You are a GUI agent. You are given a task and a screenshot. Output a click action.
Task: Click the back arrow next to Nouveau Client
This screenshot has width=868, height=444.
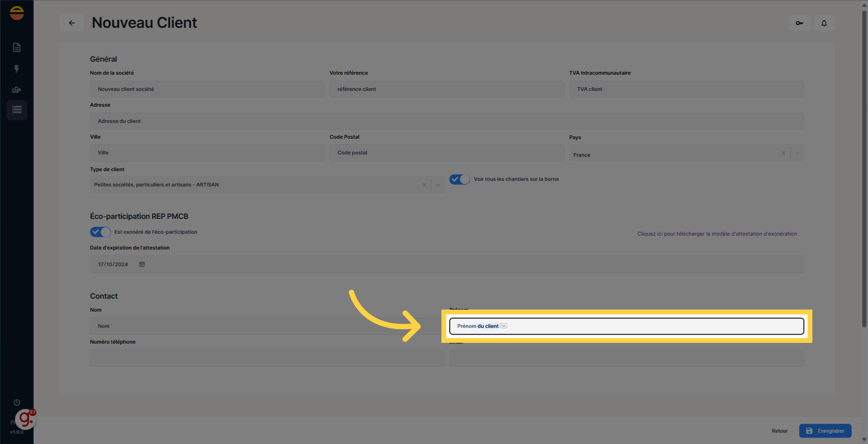(x=71, y=23)
